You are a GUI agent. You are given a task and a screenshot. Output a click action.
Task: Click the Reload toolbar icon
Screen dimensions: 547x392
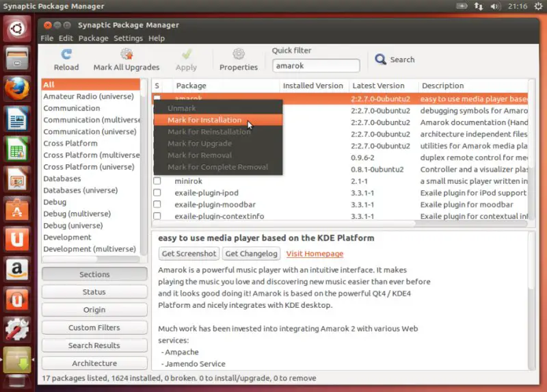(x=66, y=54)
